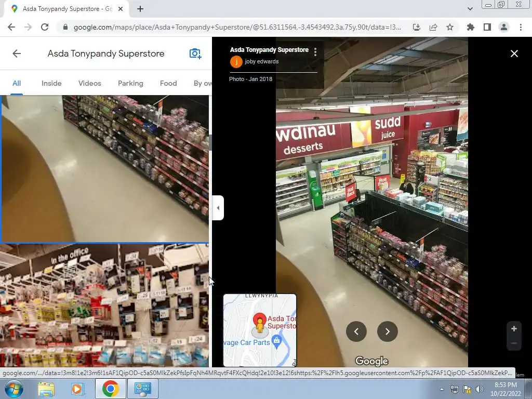The image size is (532, 399).
Task: Open the joby edwards profile link
Action: [x=262, y=61]
